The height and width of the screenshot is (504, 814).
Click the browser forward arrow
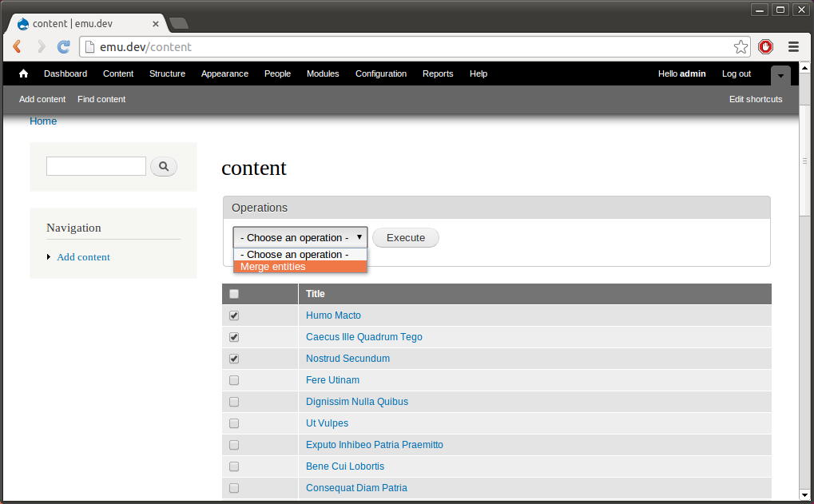(40, 46)
